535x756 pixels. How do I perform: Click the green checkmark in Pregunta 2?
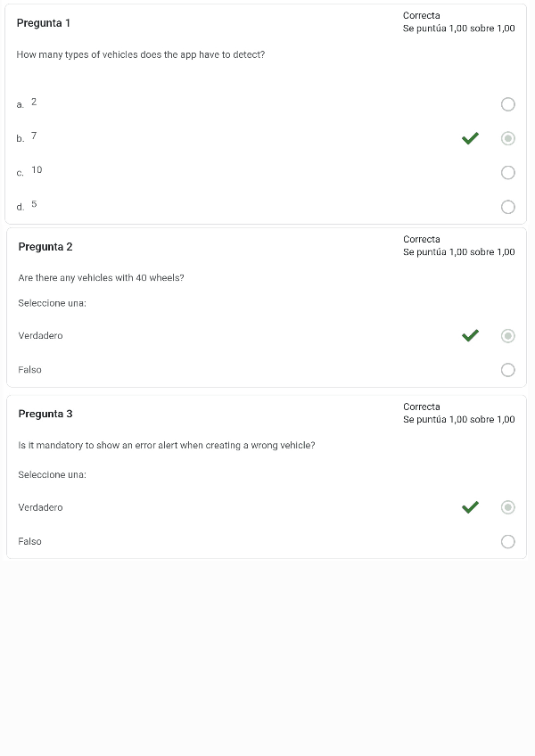[x=470, y=336]
